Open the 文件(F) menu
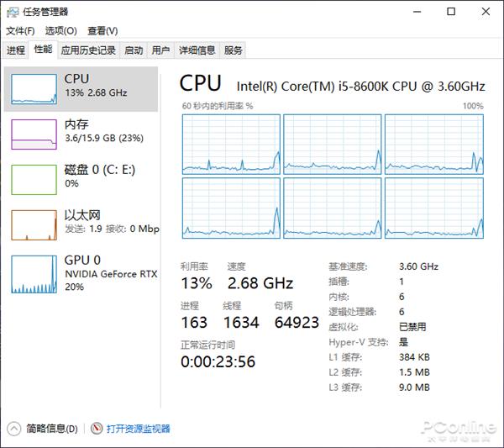 click(x=20, y=31)
